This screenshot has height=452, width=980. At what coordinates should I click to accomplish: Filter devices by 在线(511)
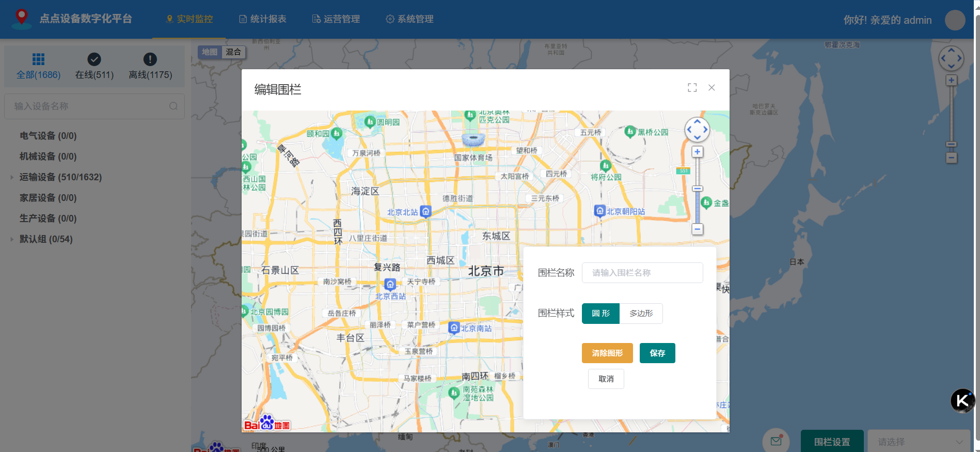94,66
